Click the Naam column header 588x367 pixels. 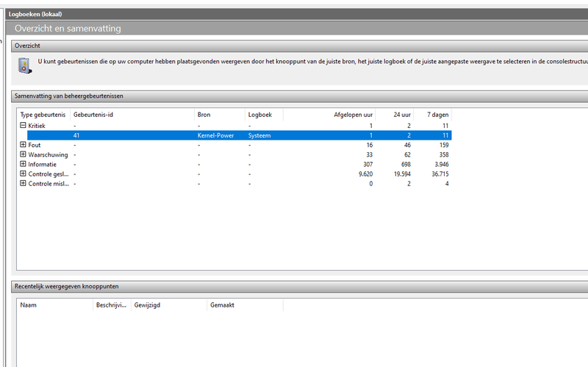point(54,305)
